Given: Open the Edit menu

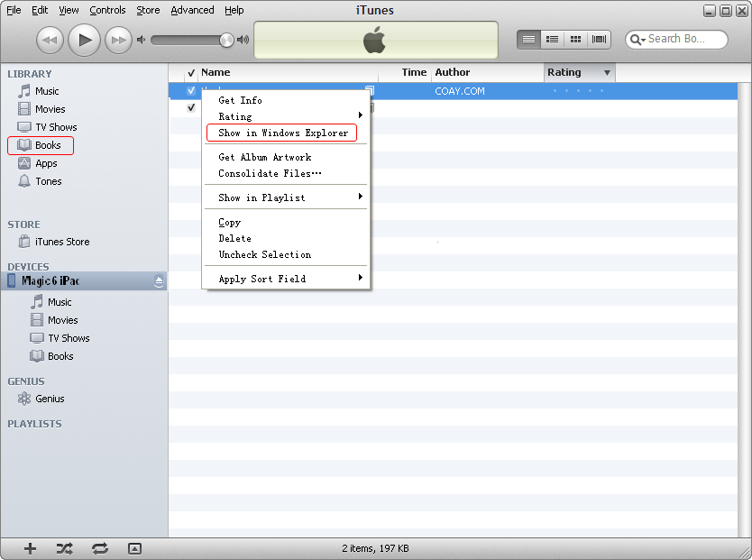Looking at the screenshot, I should coord(40,10).
